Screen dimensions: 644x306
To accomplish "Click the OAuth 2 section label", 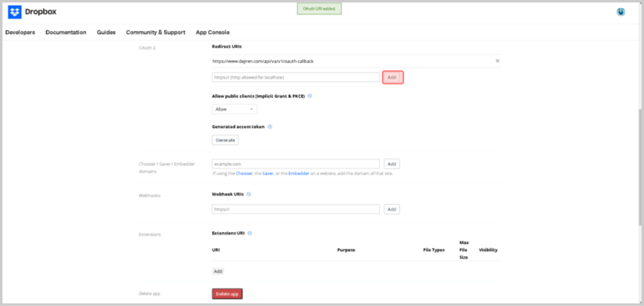I will (x=147, y=48).
